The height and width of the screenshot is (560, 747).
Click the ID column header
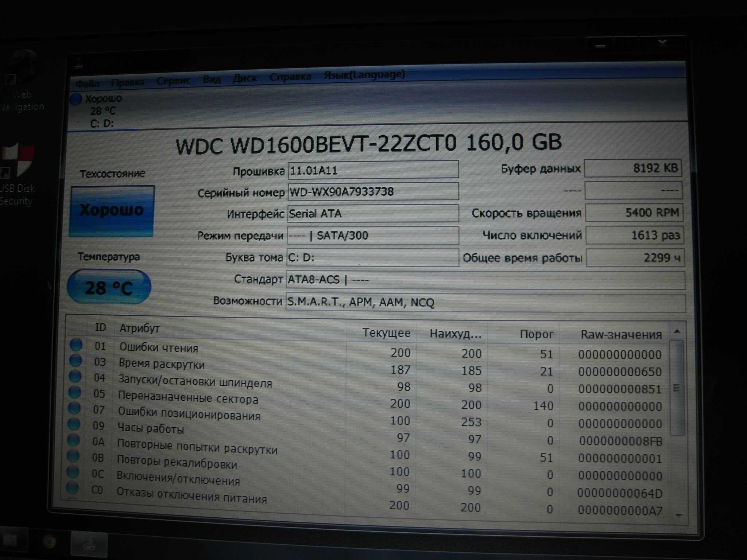pos(100,327)
